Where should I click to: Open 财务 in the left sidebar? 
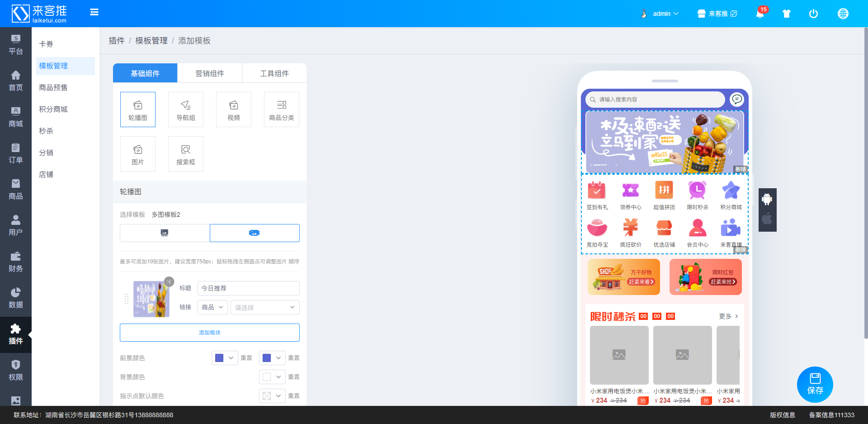16,262
